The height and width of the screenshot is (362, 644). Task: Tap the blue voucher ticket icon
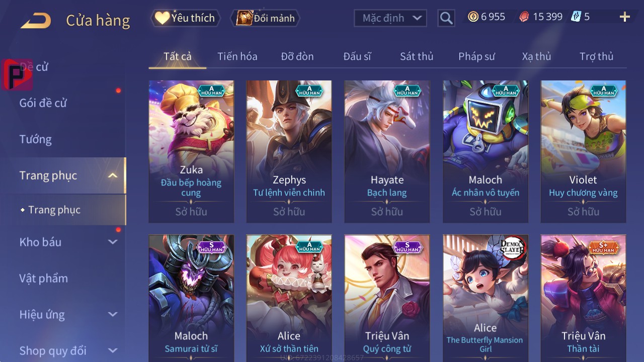[576, 17]
